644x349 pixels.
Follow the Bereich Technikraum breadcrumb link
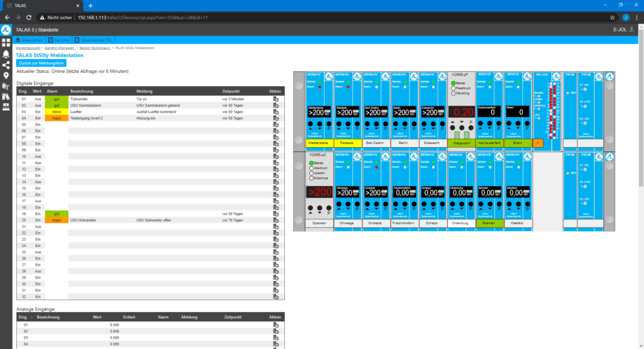coord(95,48)
